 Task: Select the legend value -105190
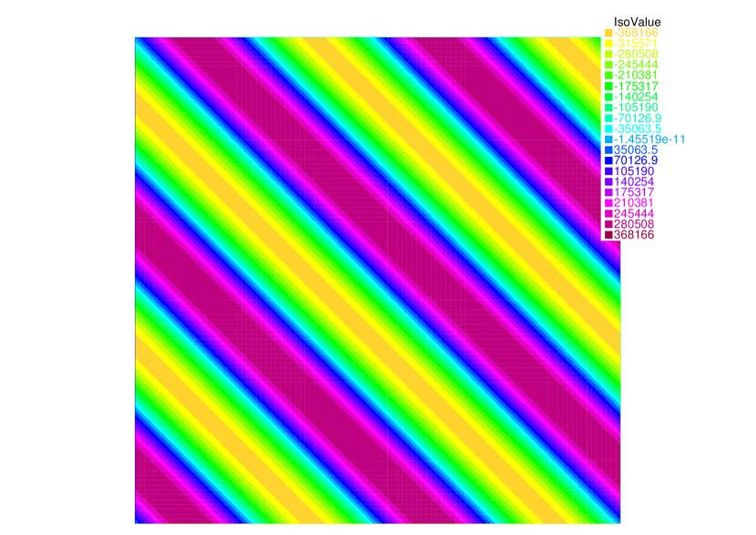636,108
